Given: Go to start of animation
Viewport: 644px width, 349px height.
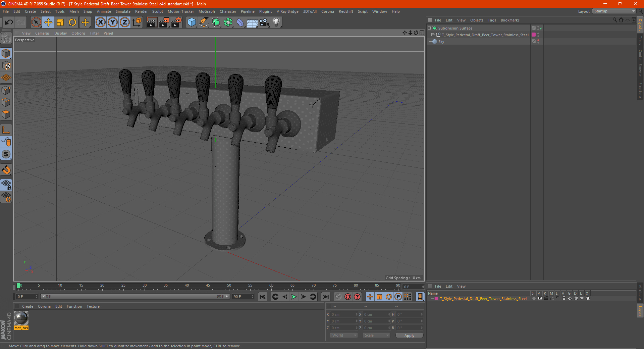Looking at the screenshot, I should click(x=263, y=297).
